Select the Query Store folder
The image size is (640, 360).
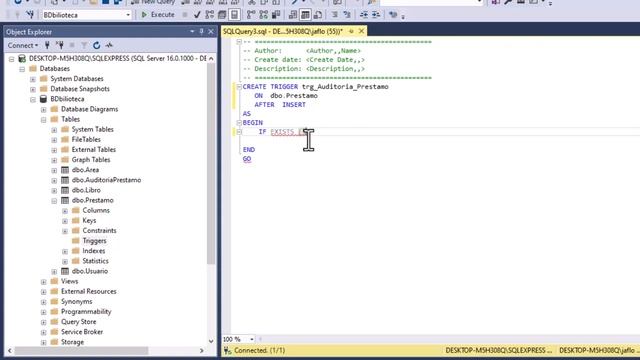[x=78, y=322]
